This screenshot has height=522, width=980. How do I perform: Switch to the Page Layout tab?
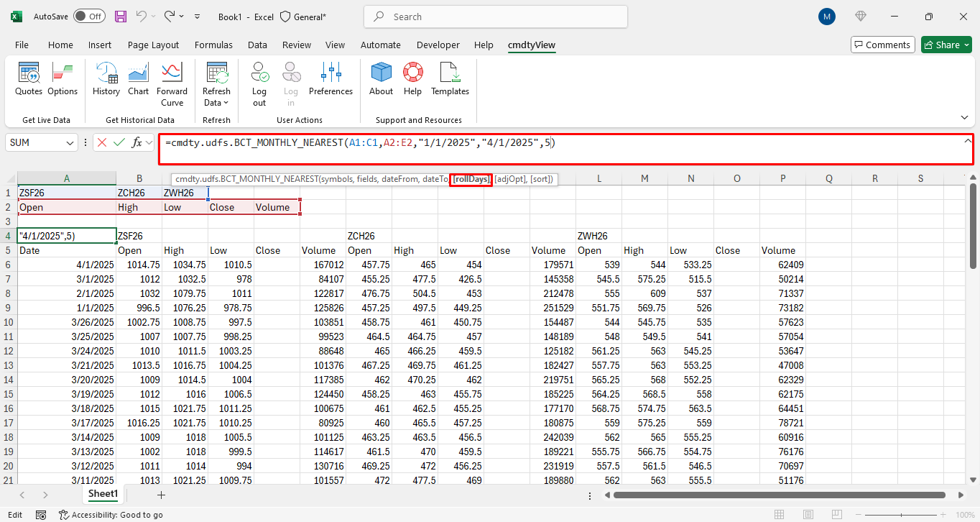153,45
